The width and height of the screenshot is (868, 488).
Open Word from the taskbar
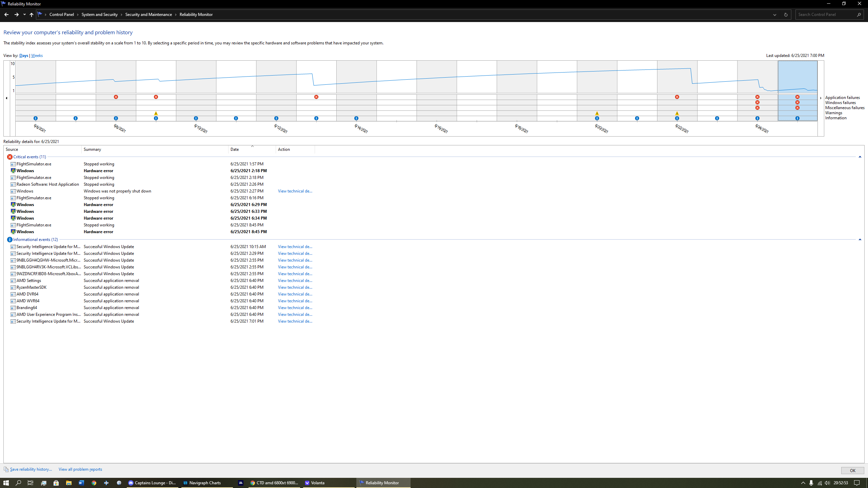pos(81,483)
